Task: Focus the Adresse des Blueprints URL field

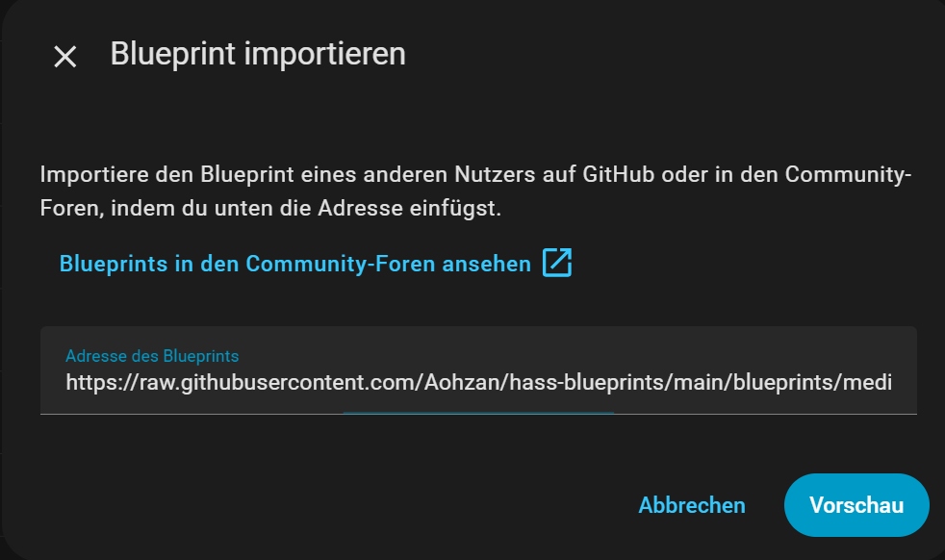Action: (x=478, y=370)
